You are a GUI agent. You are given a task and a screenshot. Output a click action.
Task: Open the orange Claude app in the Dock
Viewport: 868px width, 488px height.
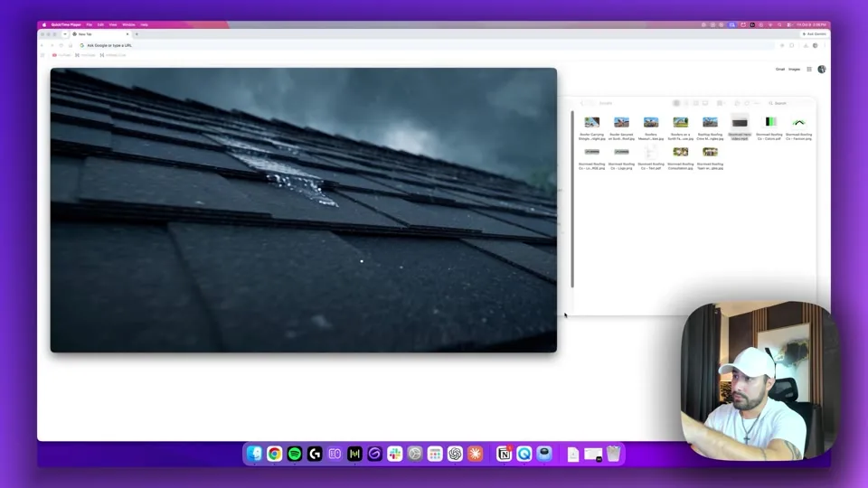point(475,454)
